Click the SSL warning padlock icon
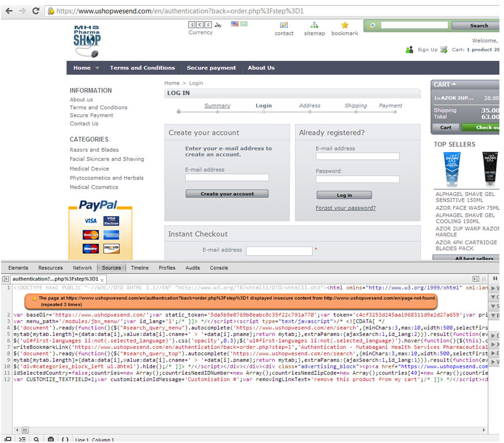 pyautogui.click(x=51, y=11)
